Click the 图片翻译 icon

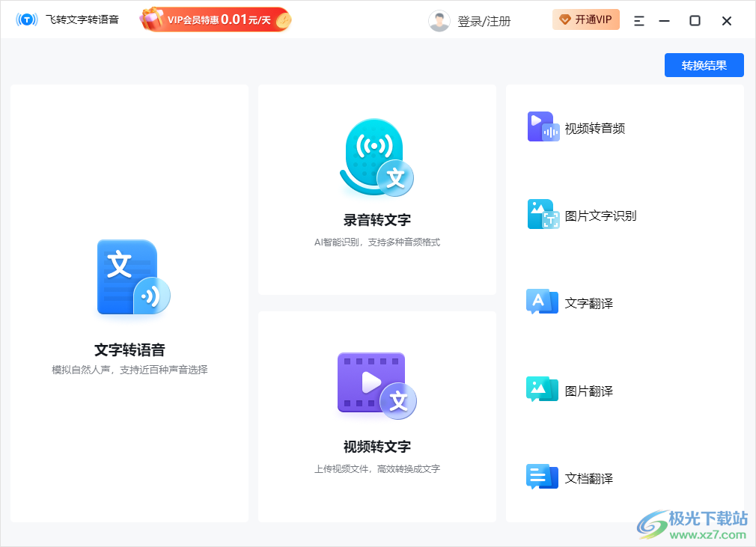(543, 389)
